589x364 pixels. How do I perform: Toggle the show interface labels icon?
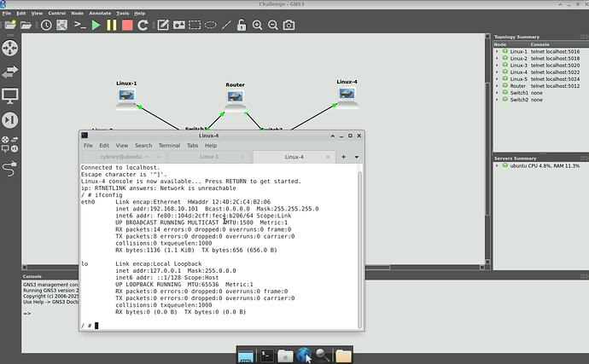62,26
